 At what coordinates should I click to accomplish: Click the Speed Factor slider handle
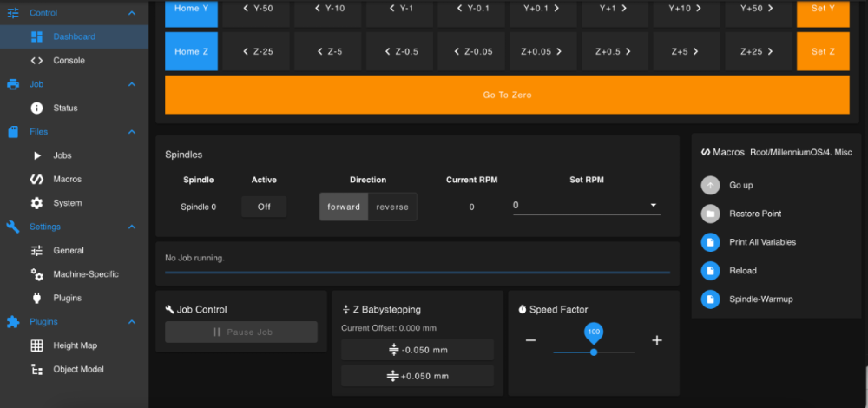(594, 352)
